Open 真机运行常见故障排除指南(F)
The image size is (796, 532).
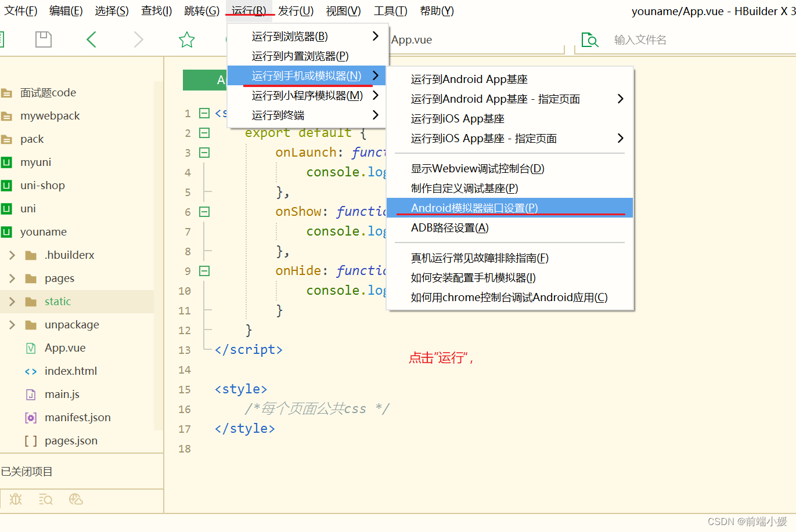[x=510, y=258]
